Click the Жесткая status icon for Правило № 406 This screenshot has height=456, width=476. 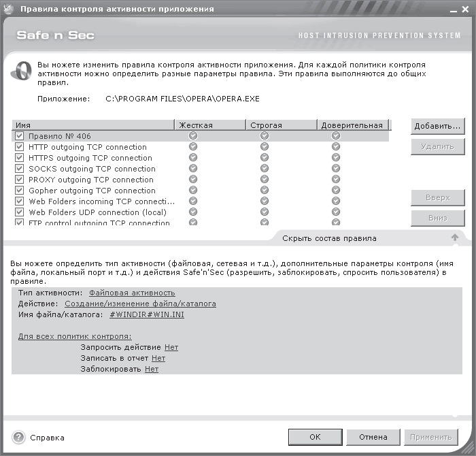point(193,136)
